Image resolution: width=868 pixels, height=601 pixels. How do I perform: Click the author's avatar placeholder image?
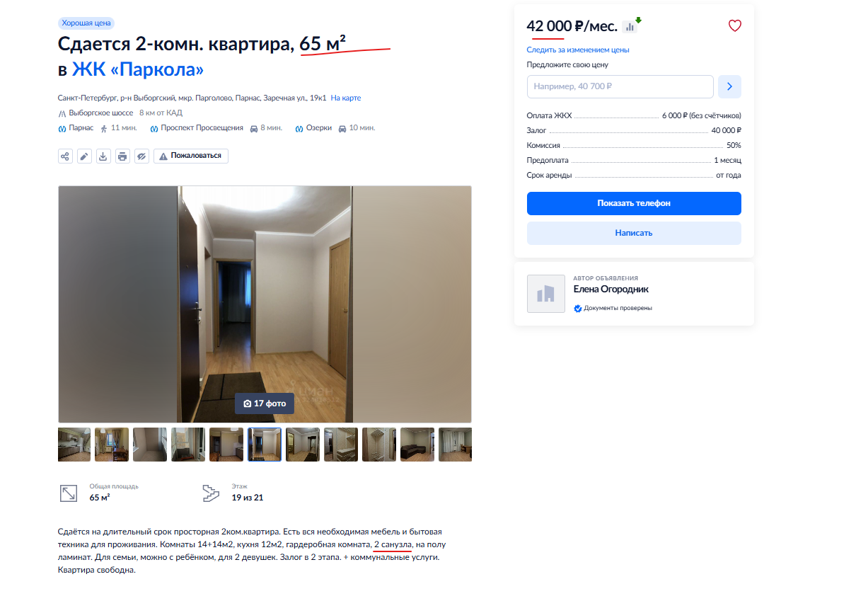[x=546, y=294]
